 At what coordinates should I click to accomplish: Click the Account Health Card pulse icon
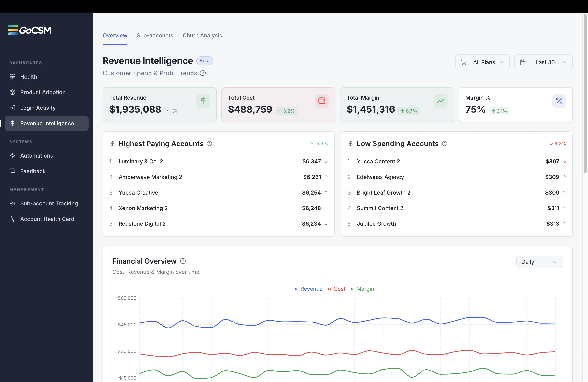(x=12, y=219)
